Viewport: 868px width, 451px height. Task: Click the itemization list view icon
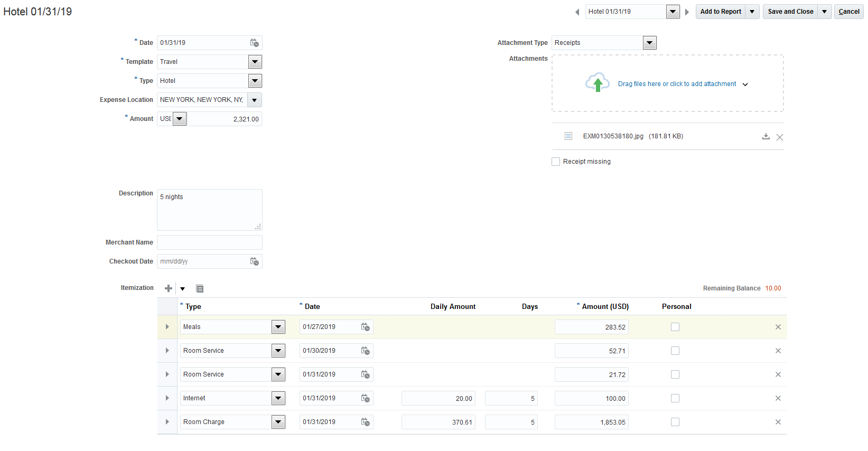click(x=200, y=288)
